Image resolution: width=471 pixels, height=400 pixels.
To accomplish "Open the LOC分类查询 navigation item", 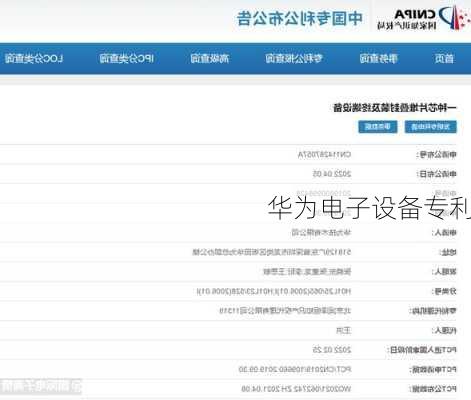I will [34, 59].
